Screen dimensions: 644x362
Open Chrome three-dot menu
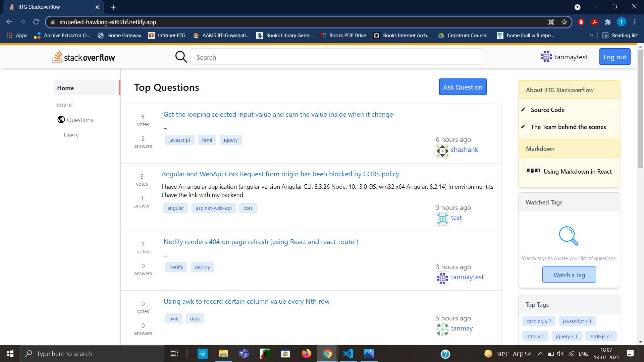tap(635, 22)
